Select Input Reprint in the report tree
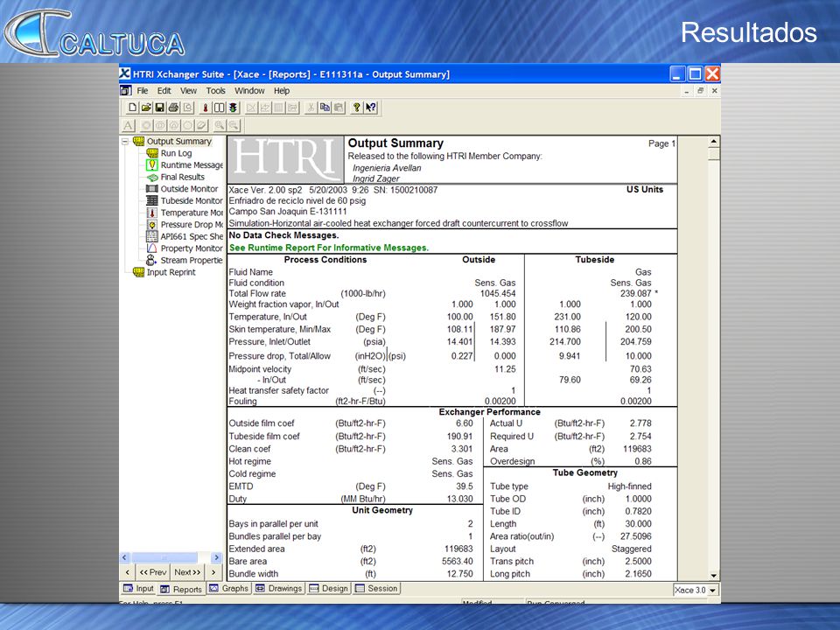 171,272
